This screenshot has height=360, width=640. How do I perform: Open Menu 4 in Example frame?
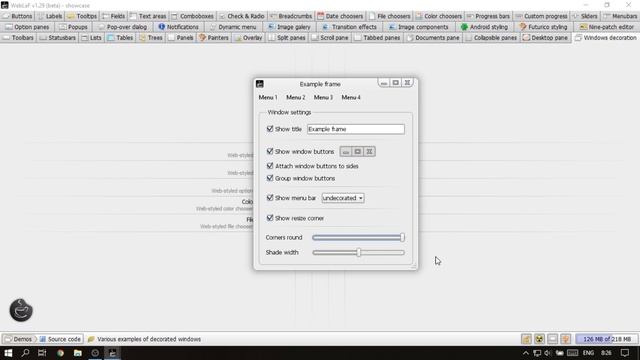click(x=351, y=98)
